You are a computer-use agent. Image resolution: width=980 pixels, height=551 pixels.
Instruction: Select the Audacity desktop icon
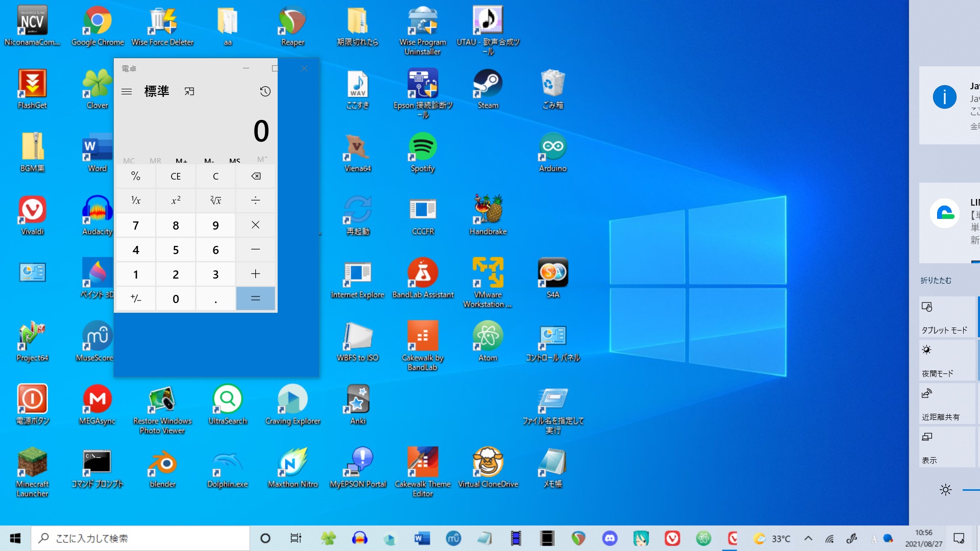[x=97, y=215]
